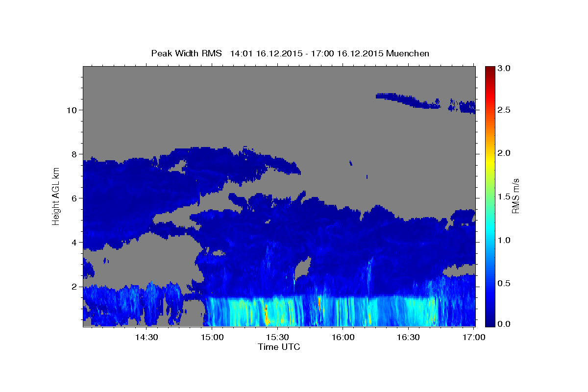The image size is (588, 392).
Task: Click the red RMS spike near 15:25
Action: pyautogui.click(x=266, y=314)
